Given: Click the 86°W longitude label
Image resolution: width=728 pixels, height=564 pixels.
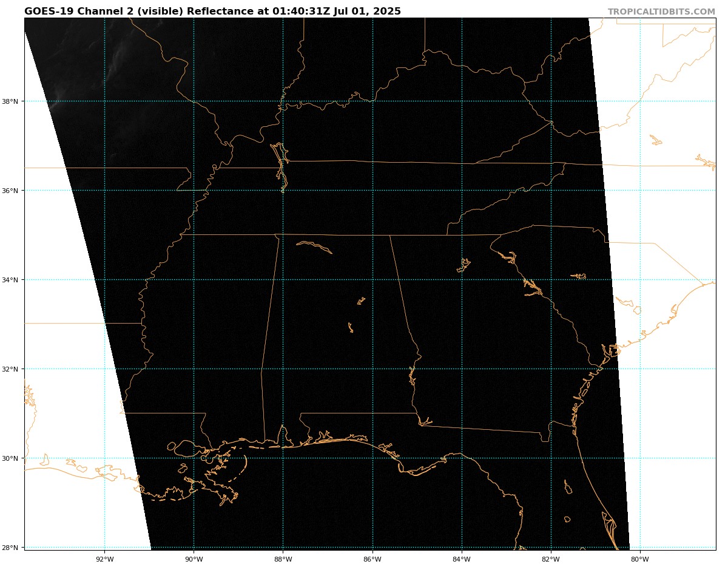Looking at the screenshot, I should 372,559.
